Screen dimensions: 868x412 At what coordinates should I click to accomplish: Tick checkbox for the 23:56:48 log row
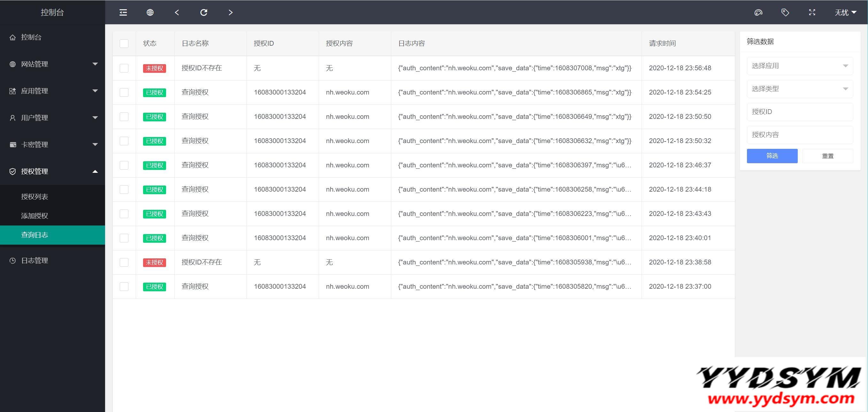[124, 68]
